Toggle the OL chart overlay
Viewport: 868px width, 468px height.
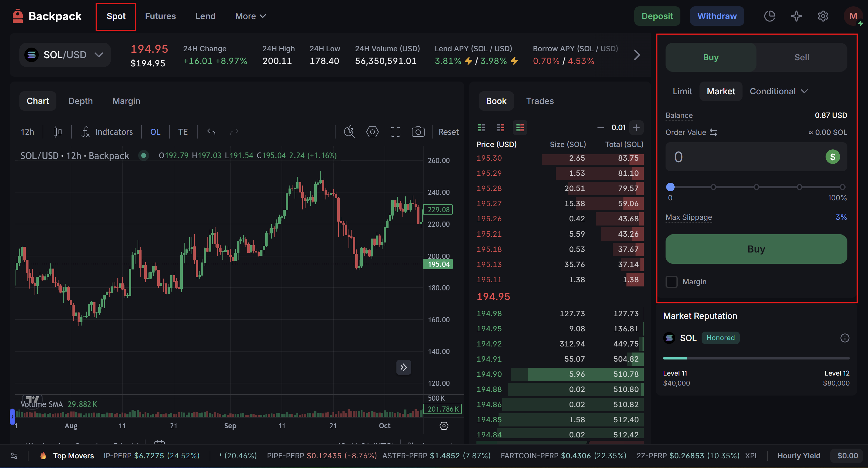click(155, 132)
